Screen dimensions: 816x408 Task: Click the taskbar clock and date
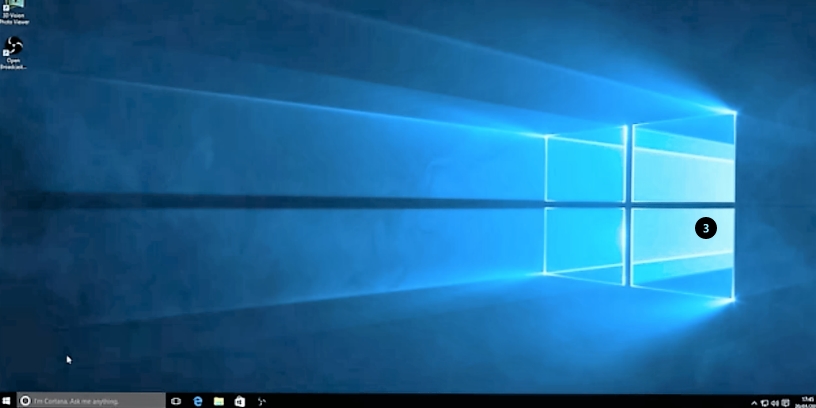pyautogui.click(x=805, y=401)
